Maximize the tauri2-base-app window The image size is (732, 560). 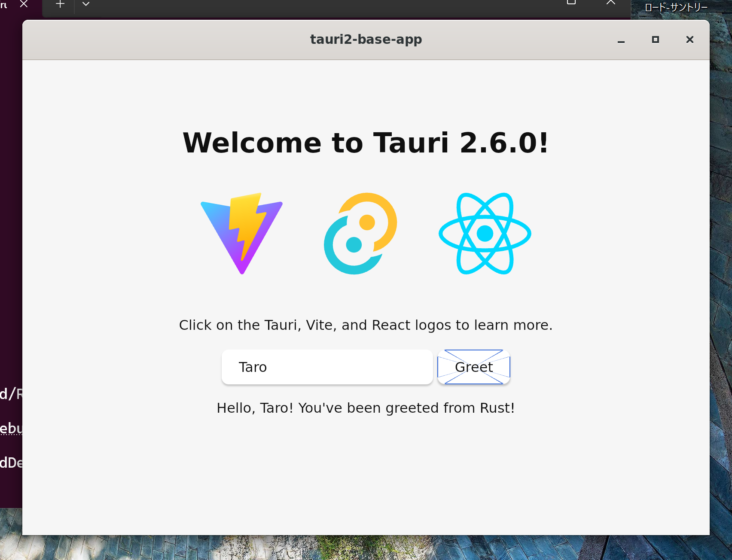pyautogui.click(x=656, y=40)
